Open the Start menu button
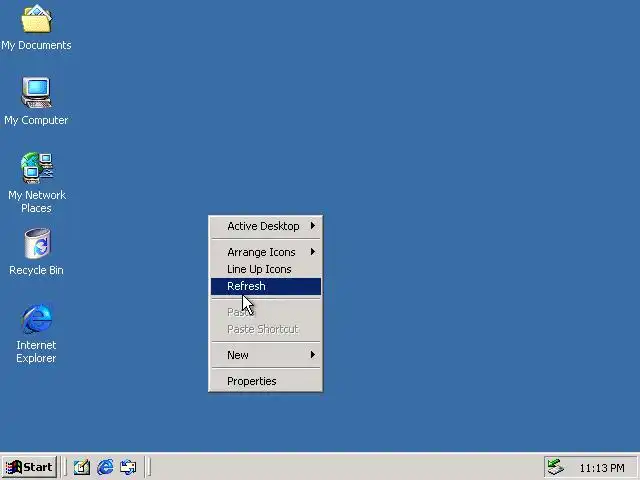 (29, 467)
